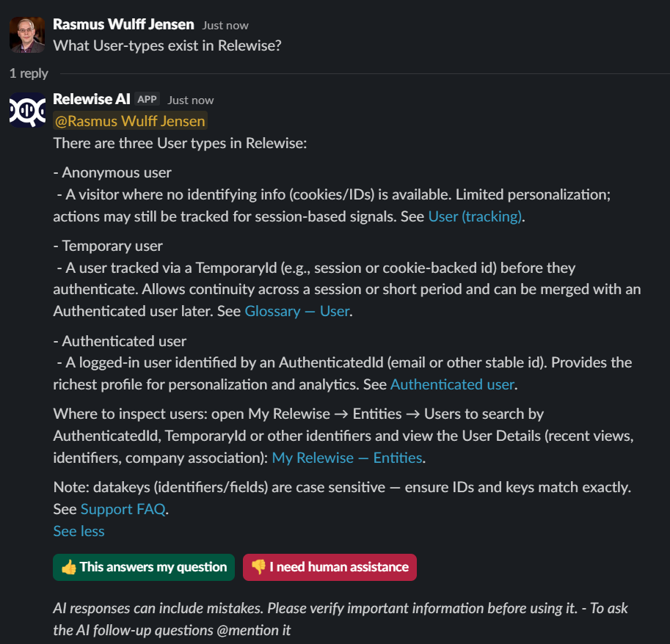The image size is (670, 644).
Task: Click the APP badge next to Relewise AI
Action: click(147, 99)
